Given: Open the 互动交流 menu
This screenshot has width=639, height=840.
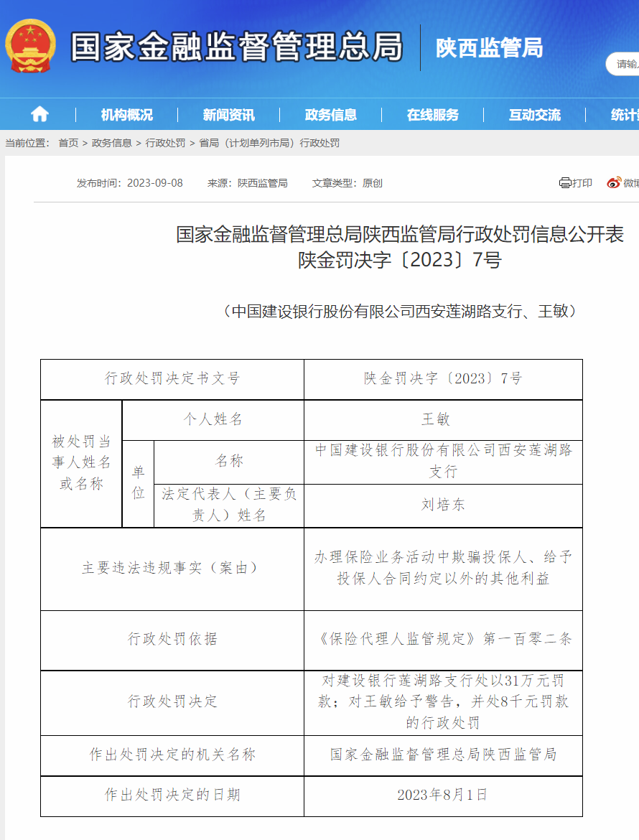Looking at the screenshot, I should click(534, 115).
